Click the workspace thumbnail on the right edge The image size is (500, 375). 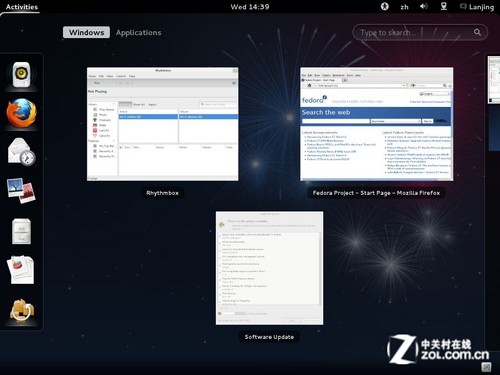[494, 80]
